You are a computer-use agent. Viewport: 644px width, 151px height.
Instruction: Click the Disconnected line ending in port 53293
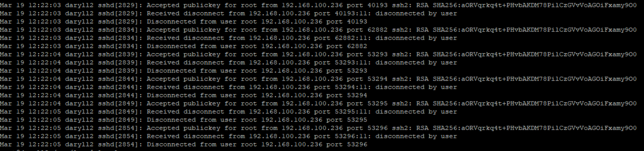(184, 71)
